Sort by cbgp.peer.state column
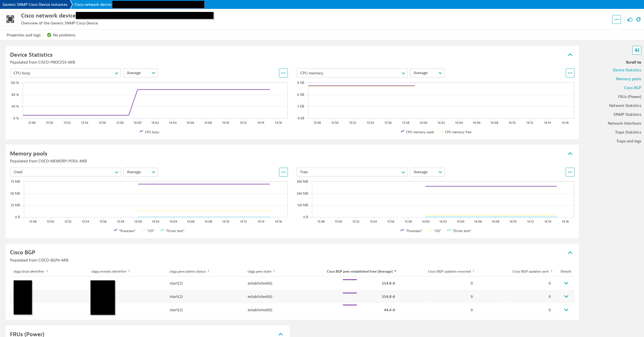The image size is (644, 337). [x=261, y=271]
